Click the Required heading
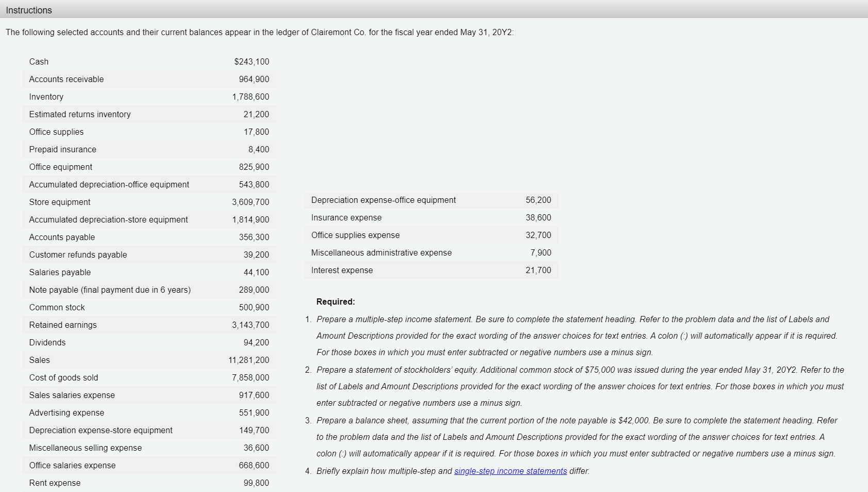868x492 pixels. (x=335, y=301)
